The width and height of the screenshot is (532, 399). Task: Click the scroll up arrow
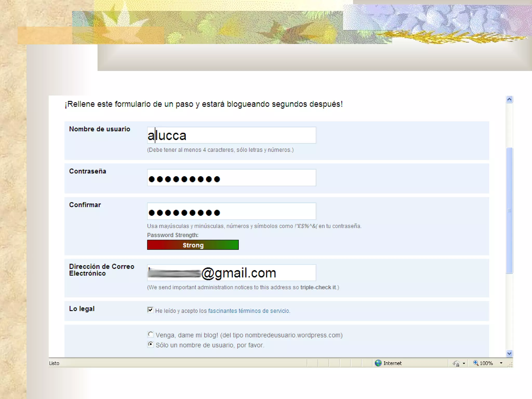click(x=509, y=99)
